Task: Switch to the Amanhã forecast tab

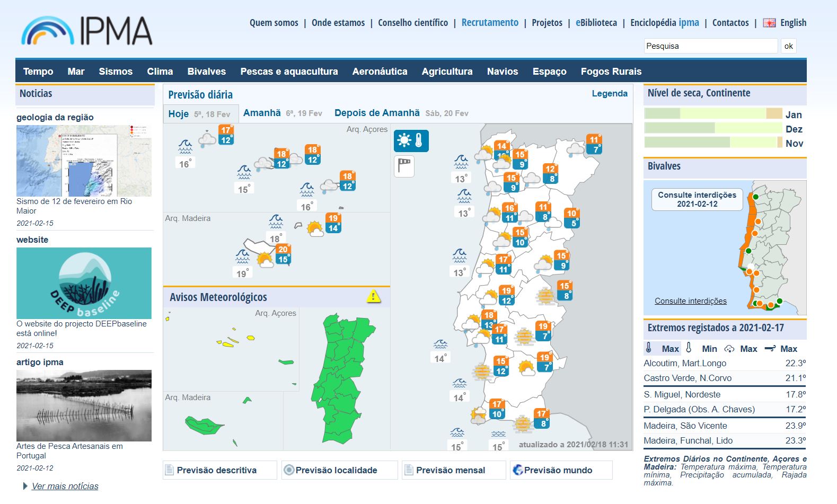Action: tap(262, 113)
